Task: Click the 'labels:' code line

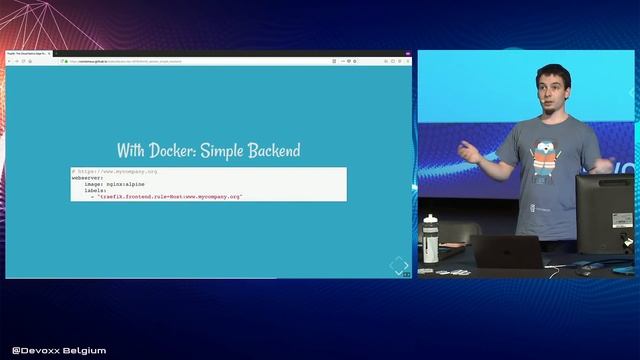Action: coord(96,190)
